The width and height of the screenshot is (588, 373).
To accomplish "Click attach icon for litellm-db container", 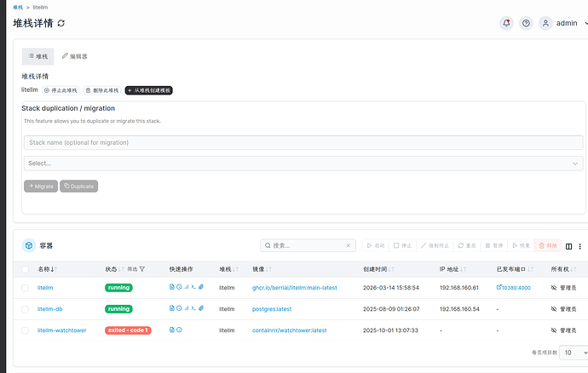I will pos(201,308).
